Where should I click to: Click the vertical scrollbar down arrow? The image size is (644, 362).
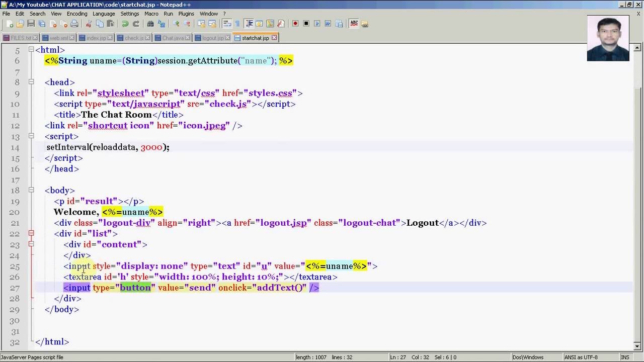click(638, 345)
